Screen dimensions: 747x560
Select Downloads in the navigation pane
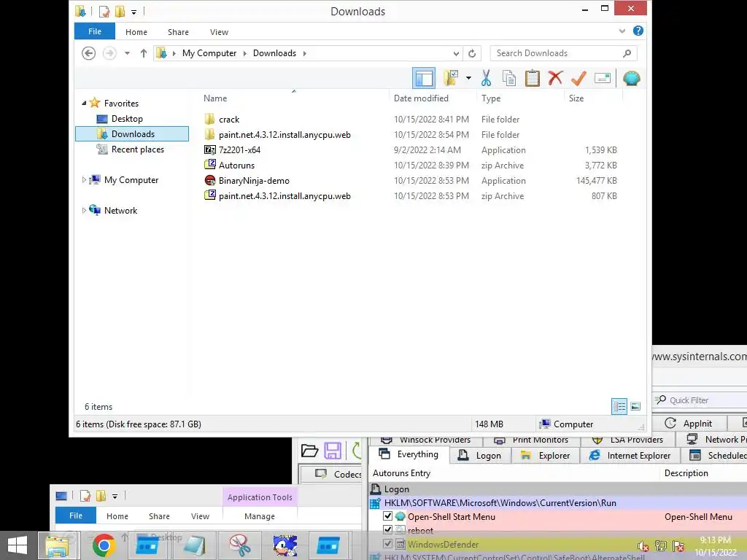click(133, 134)
